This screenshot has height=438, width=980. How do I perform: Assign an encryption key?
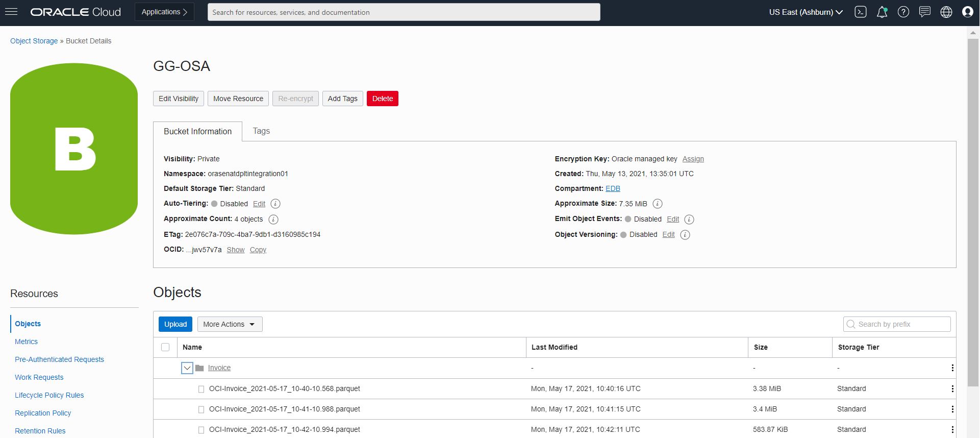(693, 159)
